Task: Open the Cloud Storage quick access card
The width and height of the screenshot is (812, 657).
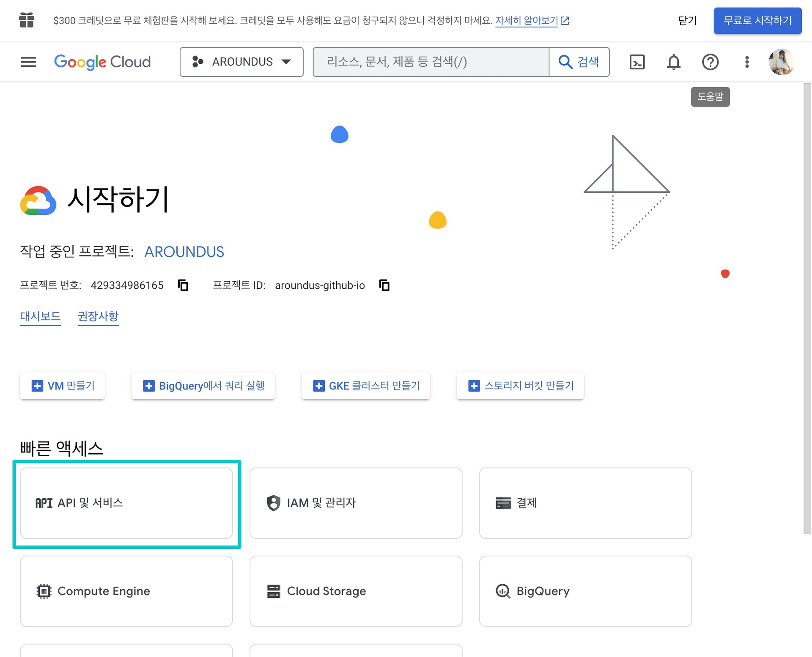Action: 356,591
